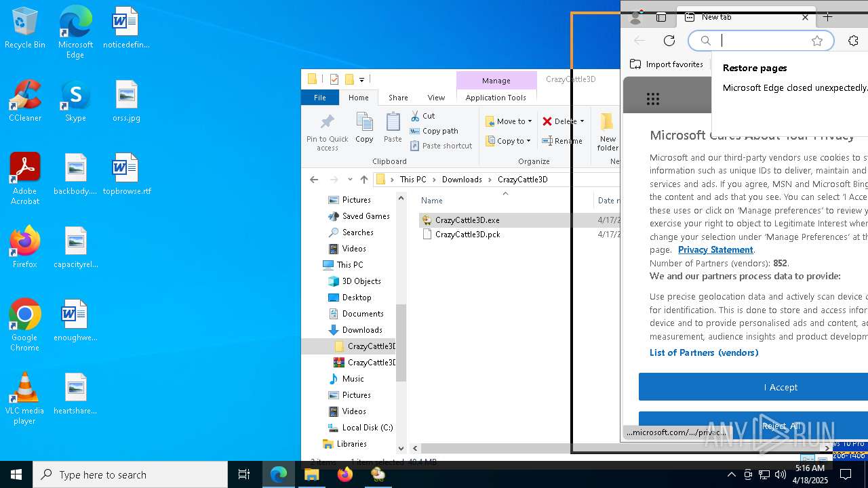Switch to the View ribbon tab
The image size is (868, 488).
[x=436, y=98]
